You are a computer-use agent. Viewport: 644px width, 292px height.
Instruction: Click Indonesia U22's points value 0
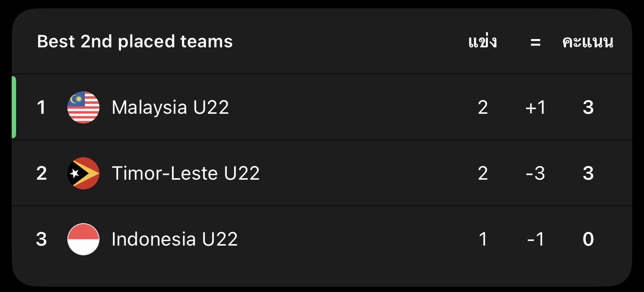pos(588,239)
